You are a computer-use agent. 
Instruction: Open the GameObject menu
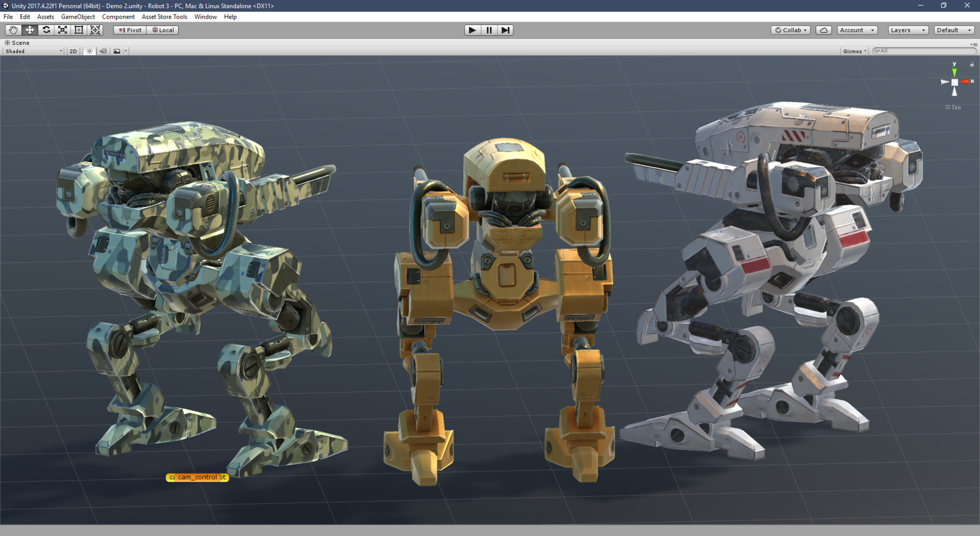click(78, 17)
